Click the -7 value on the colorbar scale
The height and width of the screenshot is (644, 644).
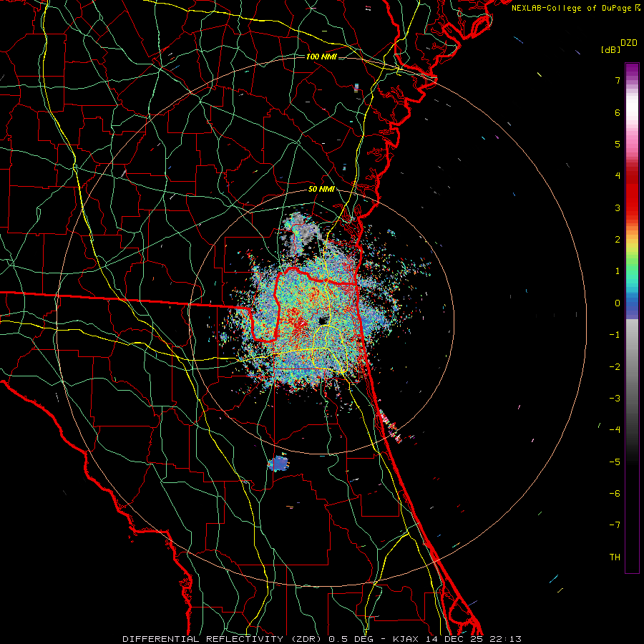[615, 525]
